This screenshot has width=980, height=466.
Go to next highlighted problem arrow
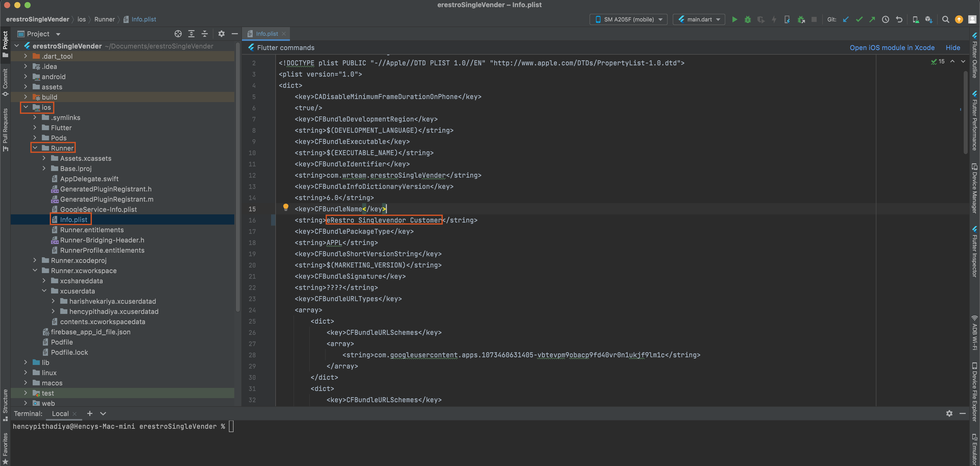(x=963, y=61)
